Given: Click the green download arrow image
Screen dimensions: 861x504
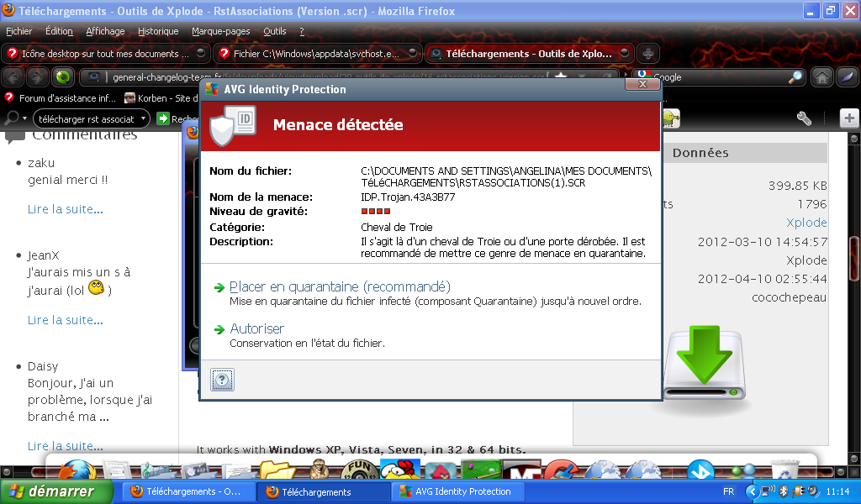Looking at the screenshot, I should pyautogui.click(x=705, y=364).
